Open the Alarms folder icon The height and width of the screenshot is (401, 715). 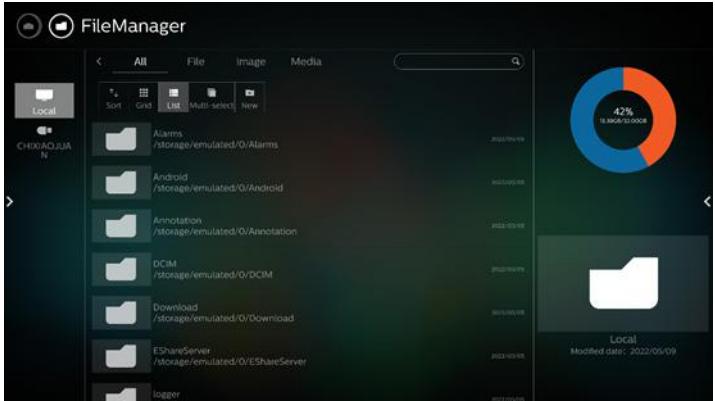tap(121, 139)
